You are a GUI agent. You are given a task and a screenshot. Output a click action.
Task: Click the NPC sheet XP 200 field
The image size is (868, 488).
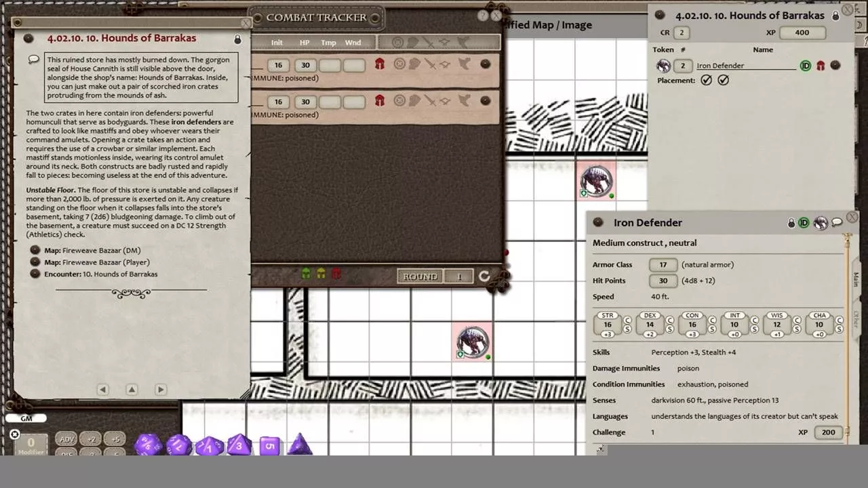(x=829, y=432)
